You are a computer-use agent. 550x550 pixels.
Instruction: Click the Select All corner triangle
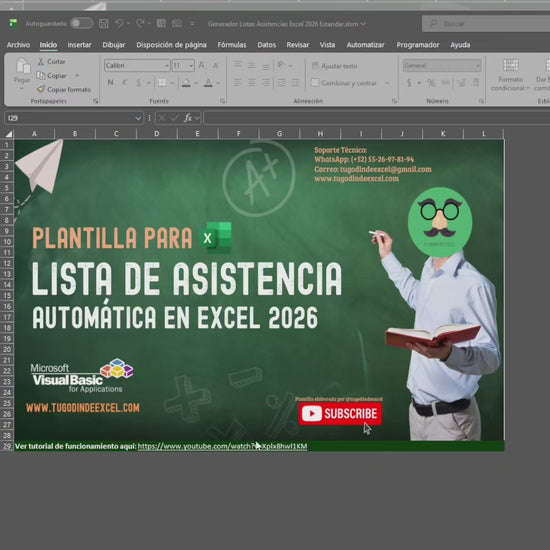[9, 134]
